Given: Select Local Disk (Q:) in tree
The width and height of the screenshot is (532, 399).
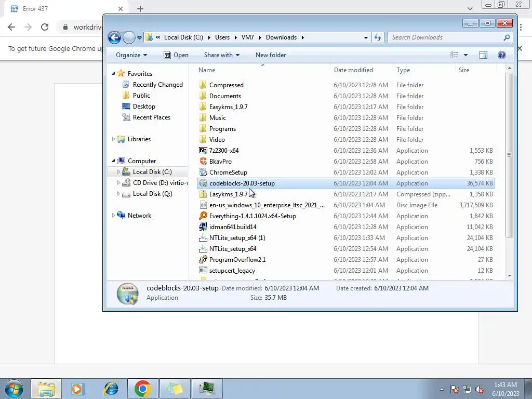Looking at the screenshot, I should point(152,193).
